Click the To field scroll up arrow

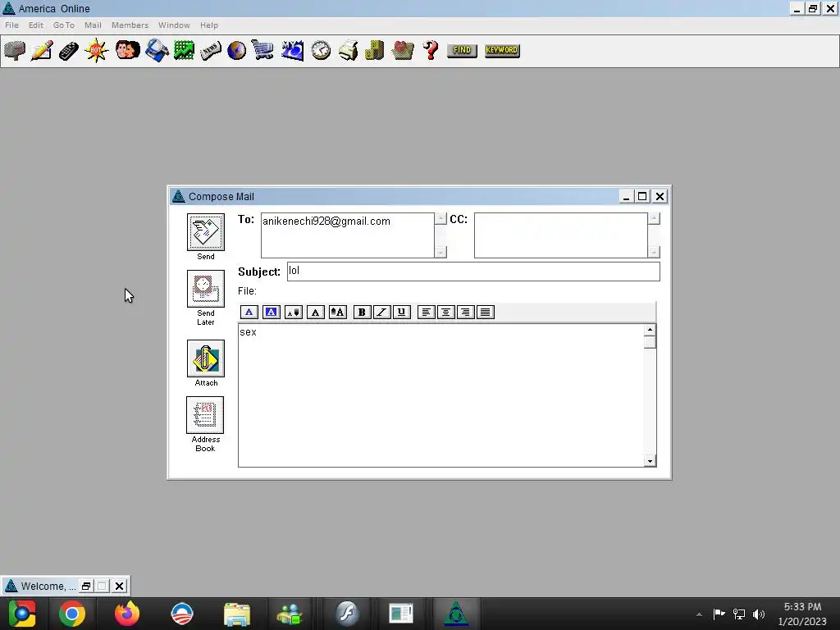[441, 218]
